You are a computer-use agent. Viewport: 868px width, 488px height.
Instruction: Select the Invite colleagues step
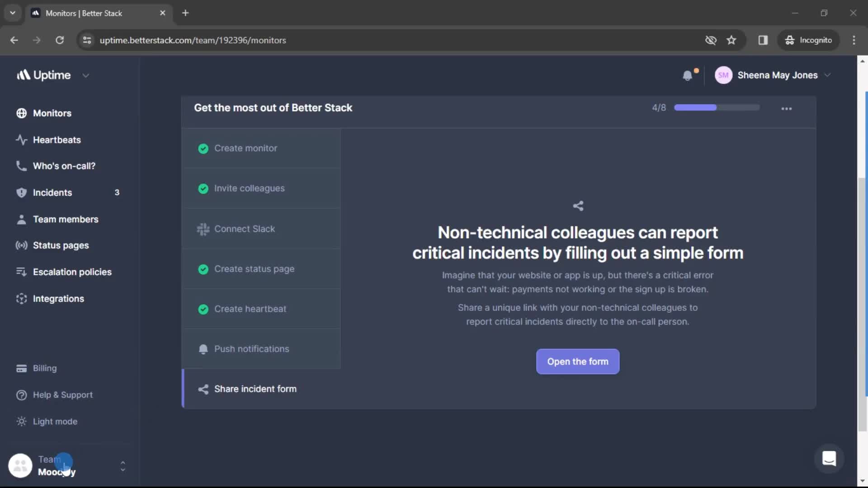[x=261, y=188]
